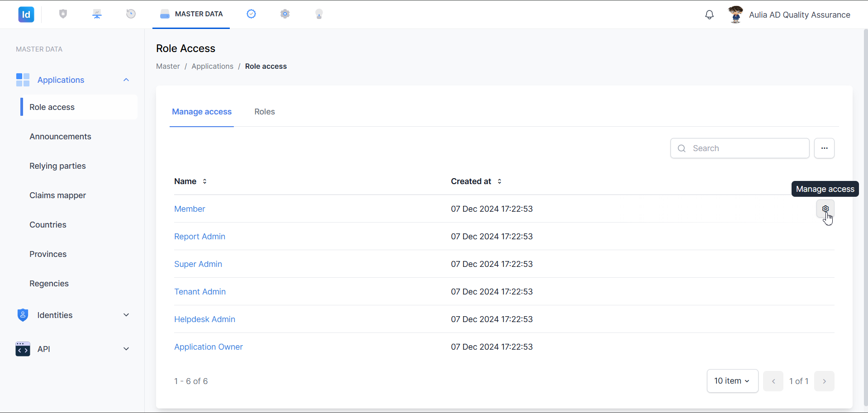Open the 10 item page size dropdown
Image resolution: width=868 pixels, height=413 pixels.
tap(732, 381)
